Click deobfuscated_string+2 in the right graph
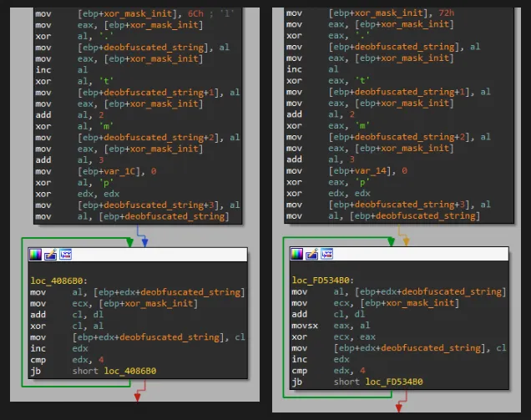 [410, 137]
